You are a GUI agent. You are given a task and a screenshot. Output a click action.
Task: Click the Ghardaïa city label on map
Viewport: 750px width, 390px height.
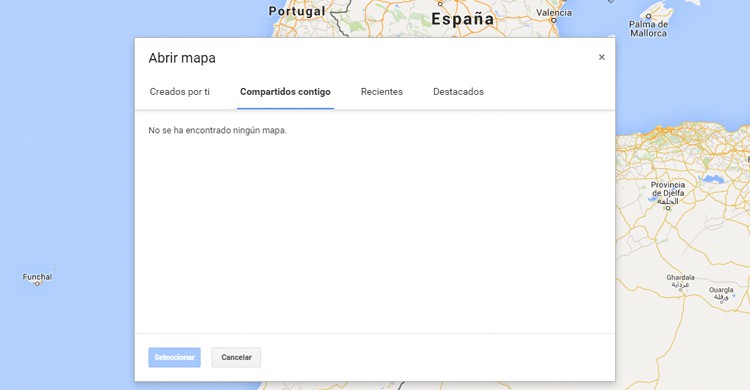(680, 280)
